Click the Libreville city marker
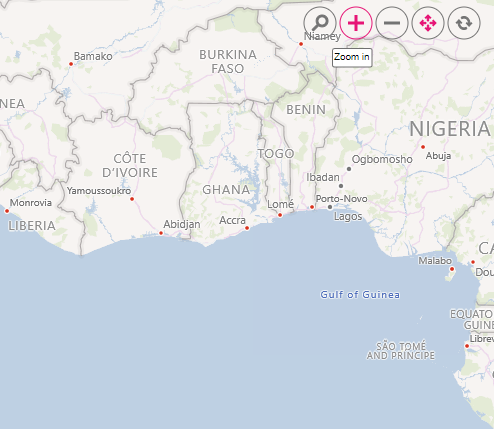Image resolution: width=495 pixels, height=430 pixels. (x=467, y=346)
